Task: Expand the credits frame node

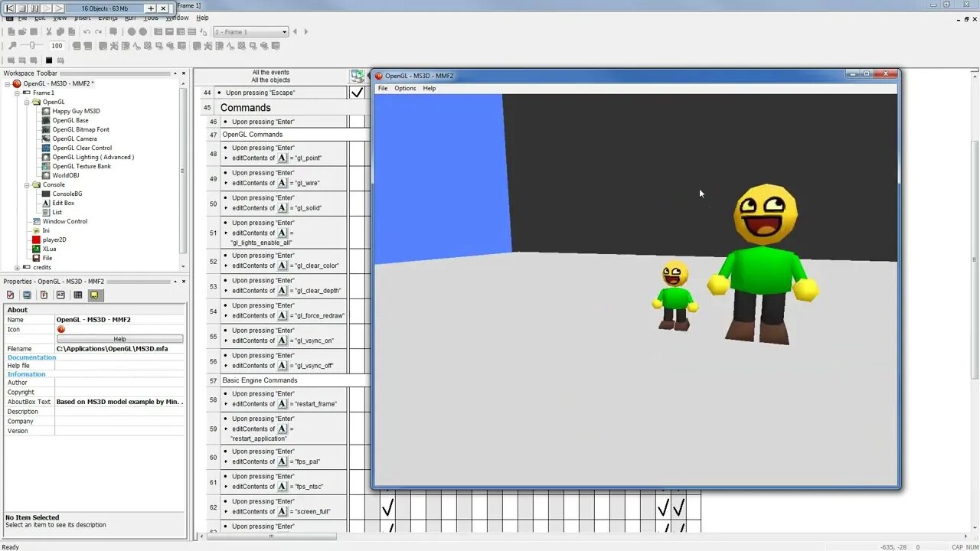Action: tap(17, 267)
